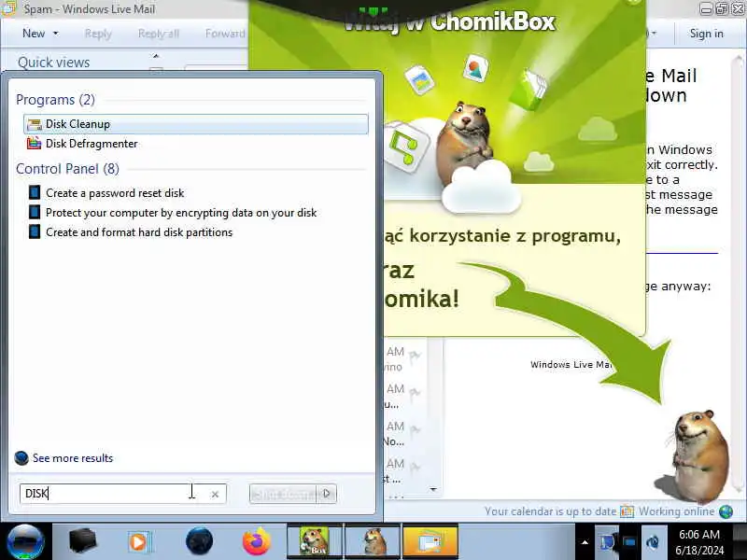Launch Firefox from the taskbar

pyautogui.click(x=256, y=541)
